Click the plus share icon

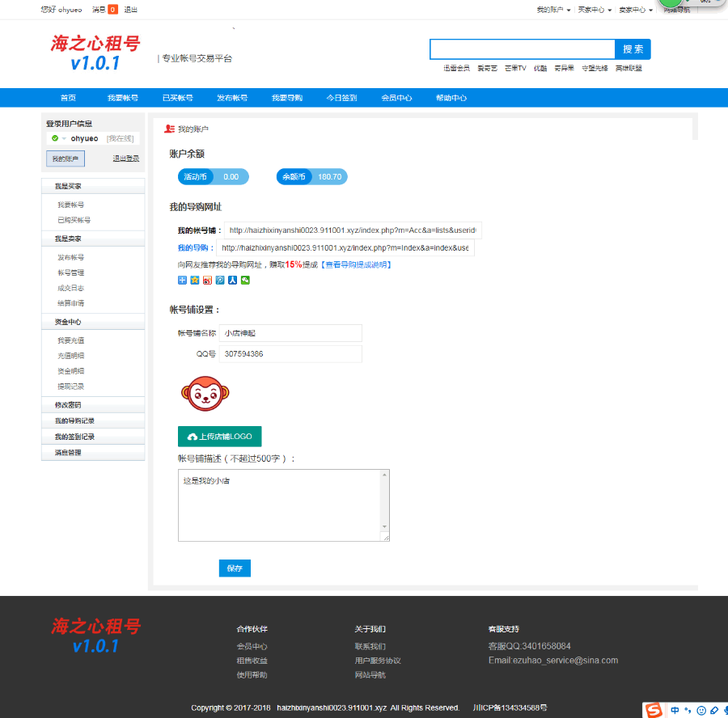point(181,280)
